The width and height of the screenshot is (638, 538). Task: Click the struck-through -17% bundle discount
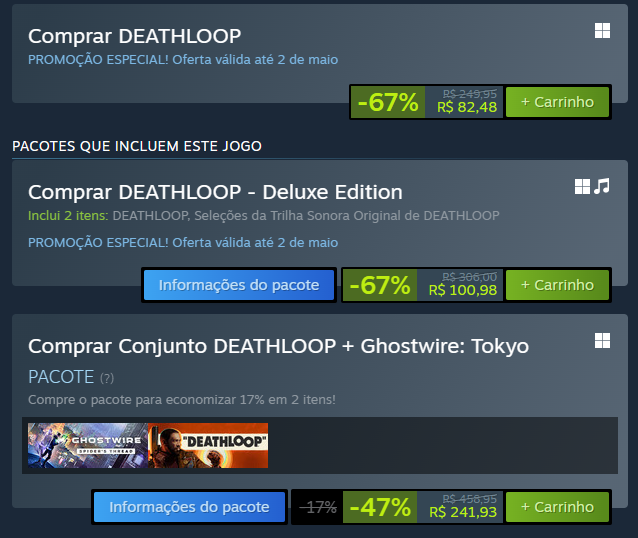pos(319,507)
